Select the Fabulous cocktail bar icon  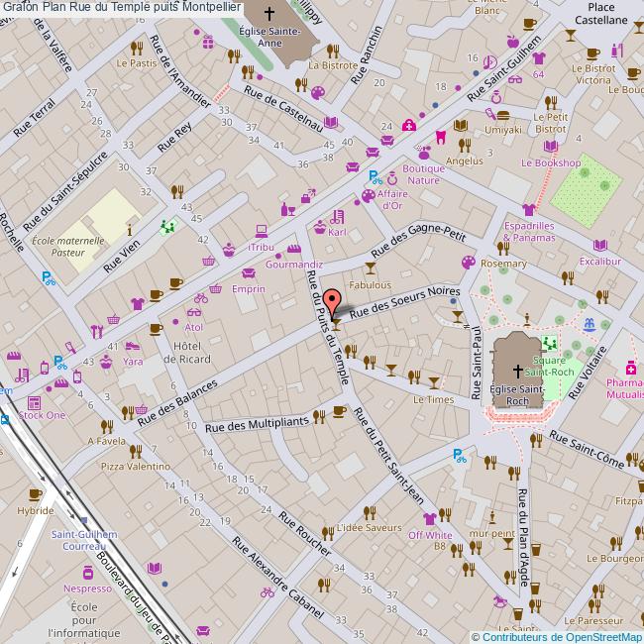coord(370,268)
